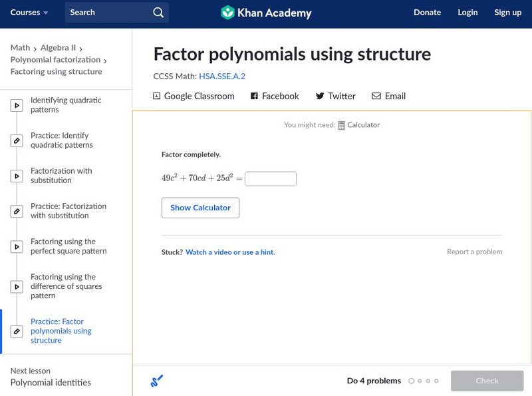Click the Email envelope icon
Viewport: 532px width, 396px height.
376,97
